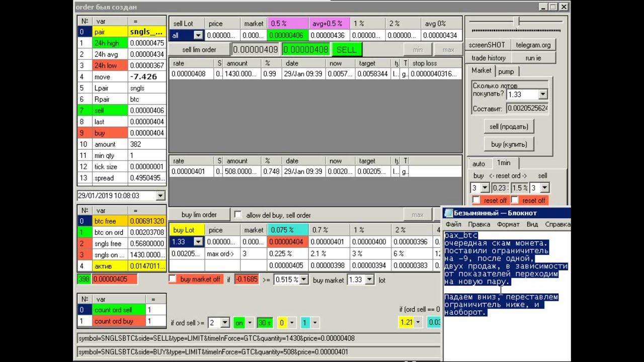Screen dimensions: 644x362
Task: Open the Файл menu in Notepad
Action: click(453, 224)
